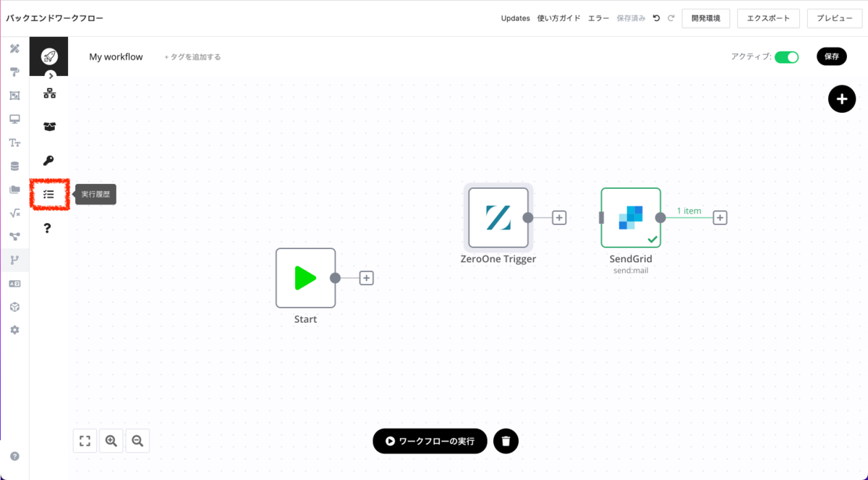The image size is (868, 480).
Task: Click the plus connector after ZeroOne Trigger
Action: 559,217
